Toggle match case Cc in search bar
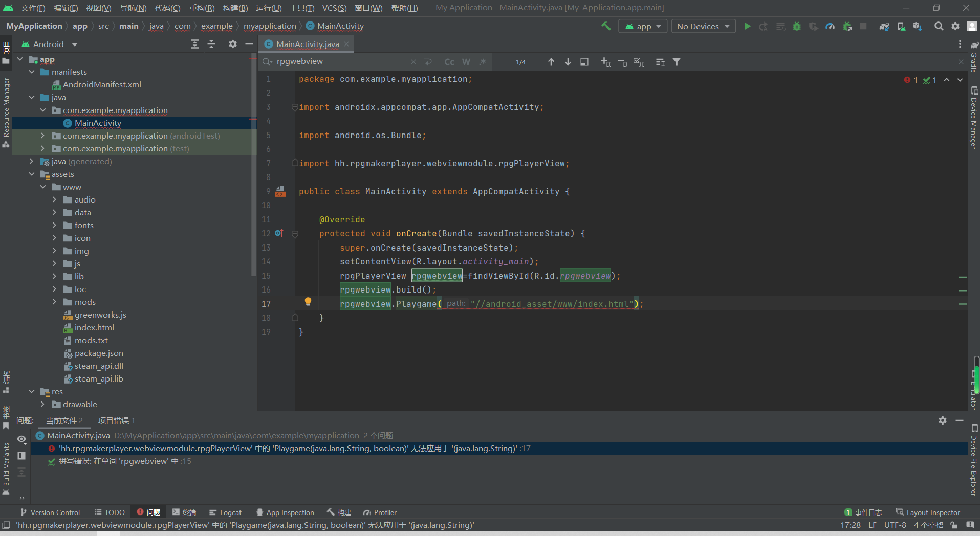The image size is (980, 536). (x=449, y=61)
